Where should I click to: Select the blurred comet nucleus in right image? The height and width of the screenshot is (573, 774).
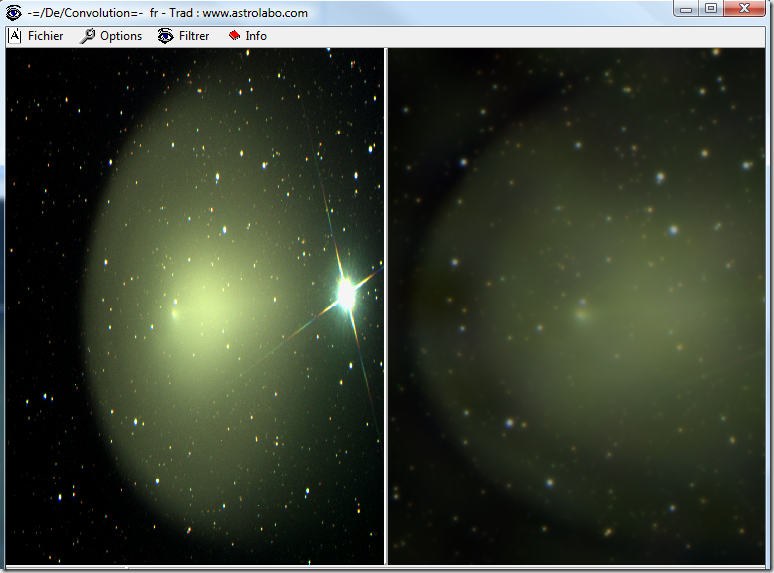click(x=582, y=313)
